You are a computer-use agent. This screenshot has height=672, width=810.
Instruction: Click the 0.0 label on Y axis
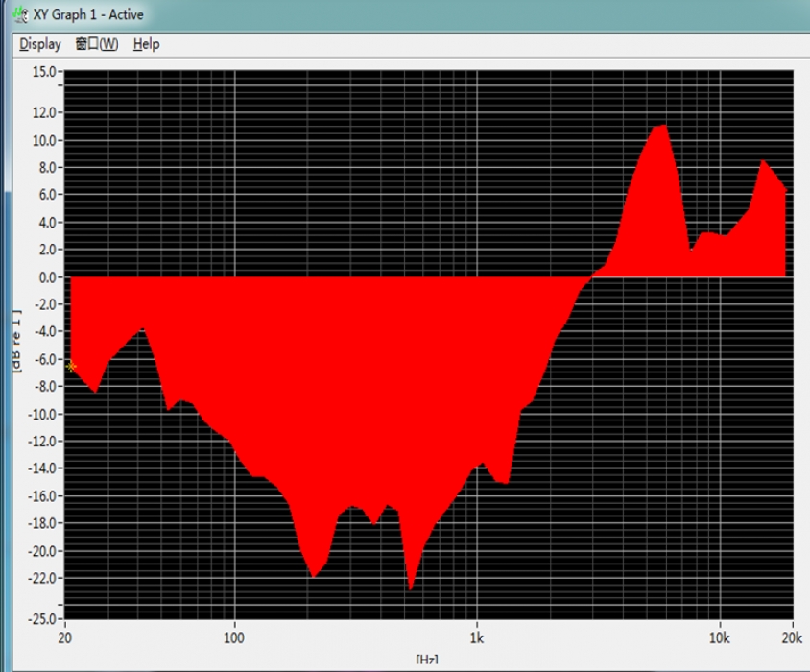48,277
